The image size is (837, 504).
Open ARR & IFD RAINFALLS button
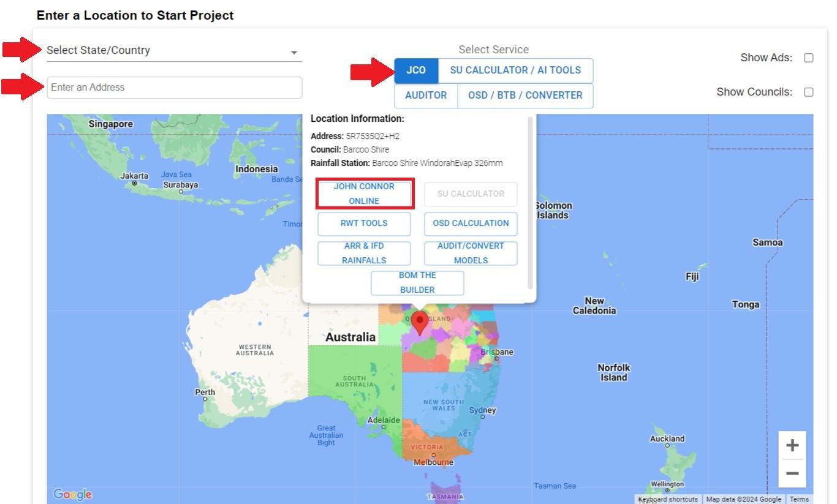[x=364, y=253]
